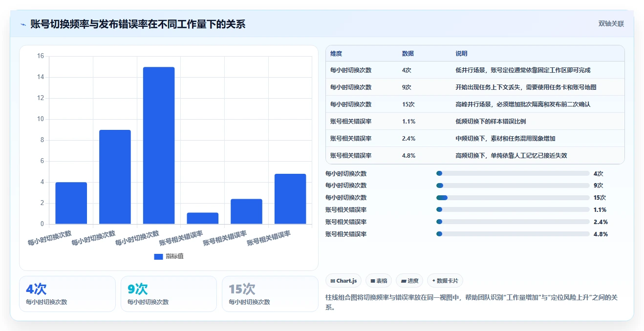This screenshot has width=644, height=331.
Task: Click the chart bar at value 2.4
Action: coord(246,211)
